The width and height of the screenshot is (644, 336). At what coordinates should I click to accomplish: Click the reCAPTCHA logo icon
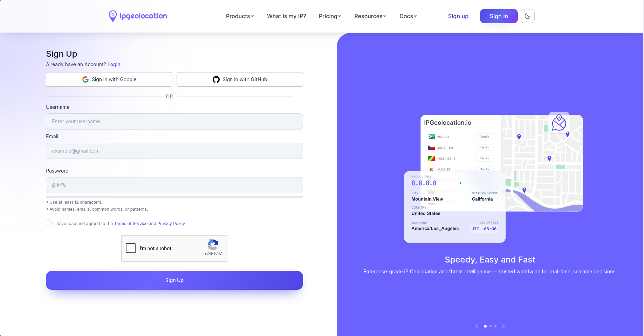(x=213, y=245)
